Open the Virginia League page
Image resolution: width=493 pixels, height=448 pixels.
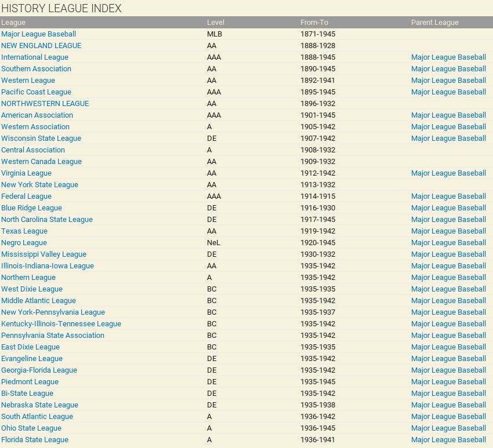point(27,173)
